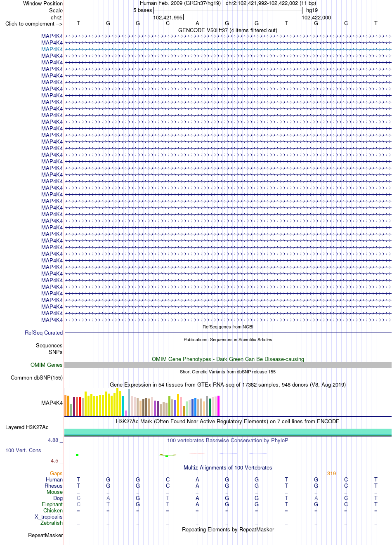Click 'Short Genetic Variants from dbSNP release 155'
392x545 pixels.
[x=228, y=372]
